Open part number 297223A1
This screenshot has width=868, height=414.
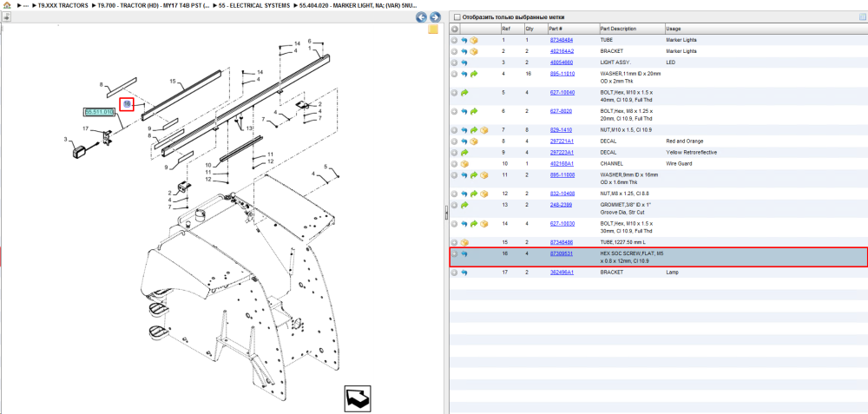(x=562, y=152)
